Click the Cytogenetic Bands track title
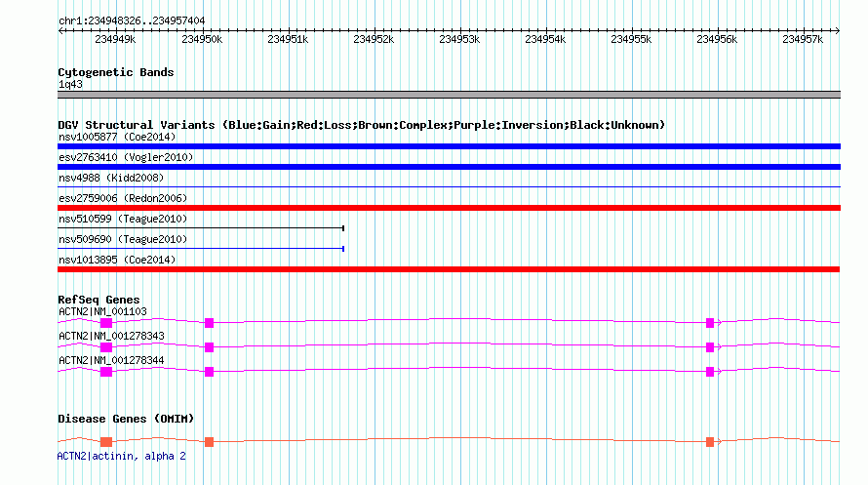This screenshot has height=485, width=868. tap(116, 72)
